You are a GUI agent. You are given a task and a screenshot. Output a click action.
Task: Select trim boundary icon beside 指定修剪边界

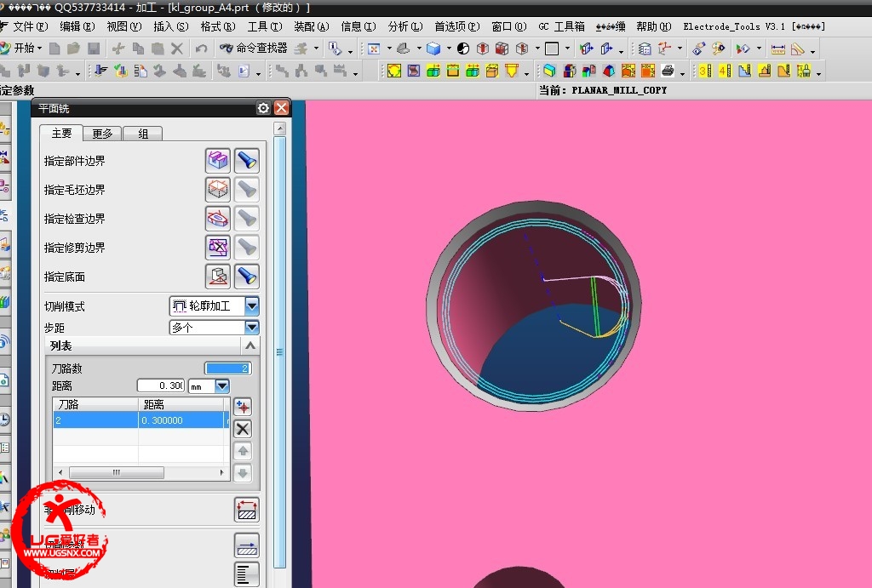coord(218,248)
